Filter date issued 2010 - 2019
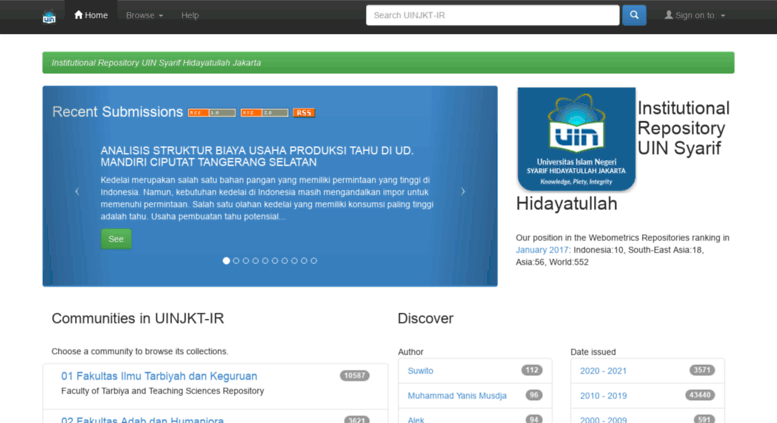Image resolution: width=777 pixels, height=423 pixels. point(603,396)
